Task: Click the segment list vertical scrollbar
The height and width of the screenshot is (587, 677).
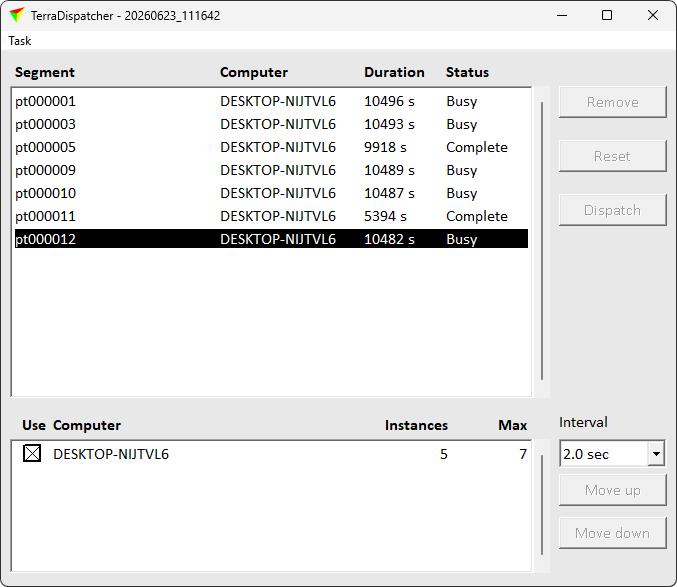Action: [542, 241]
